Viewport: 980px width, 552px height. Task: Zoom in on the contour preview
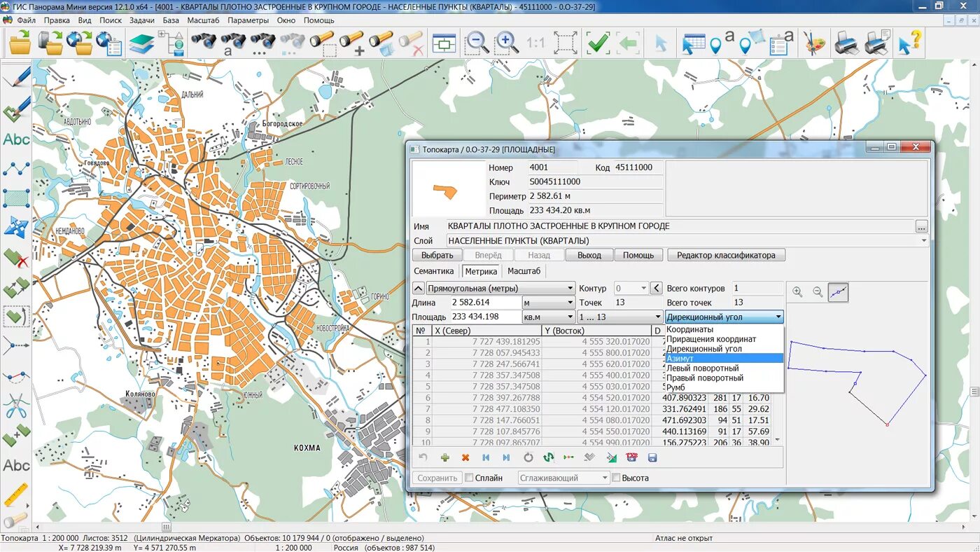coord(797,292)
